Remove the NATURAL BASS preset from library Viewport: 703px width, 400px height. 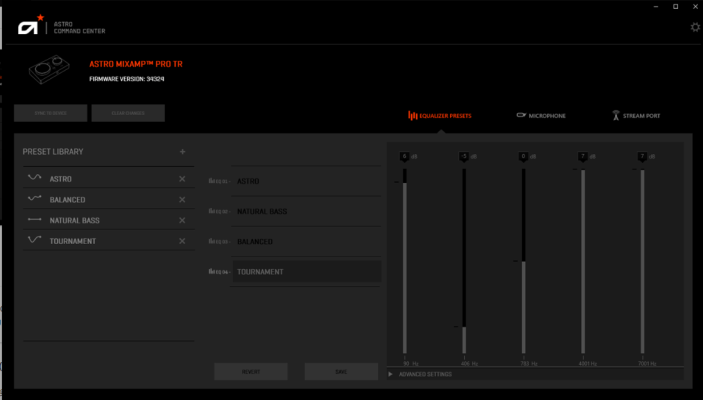click(182, 220)
